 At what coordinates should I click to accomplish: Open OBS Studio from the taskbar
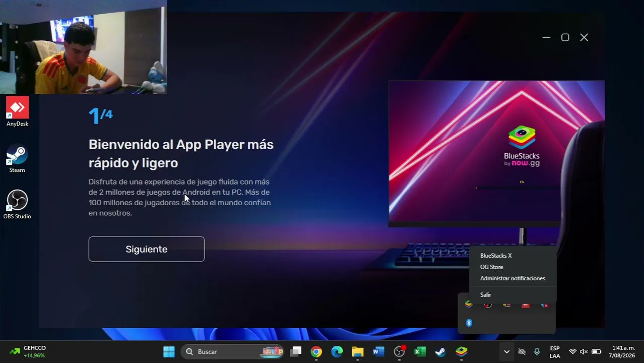pos(400,351)
